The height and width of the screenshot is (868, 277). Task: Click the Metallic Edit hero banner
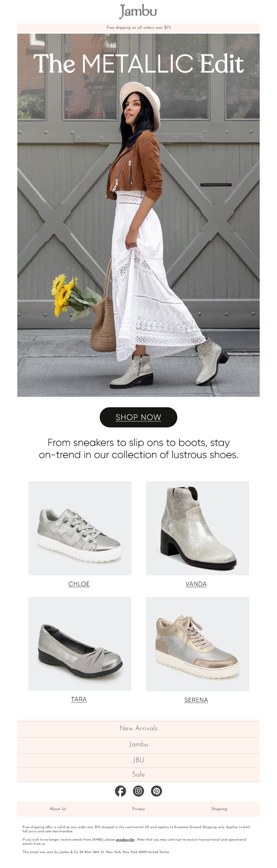[x=138, y=215]
